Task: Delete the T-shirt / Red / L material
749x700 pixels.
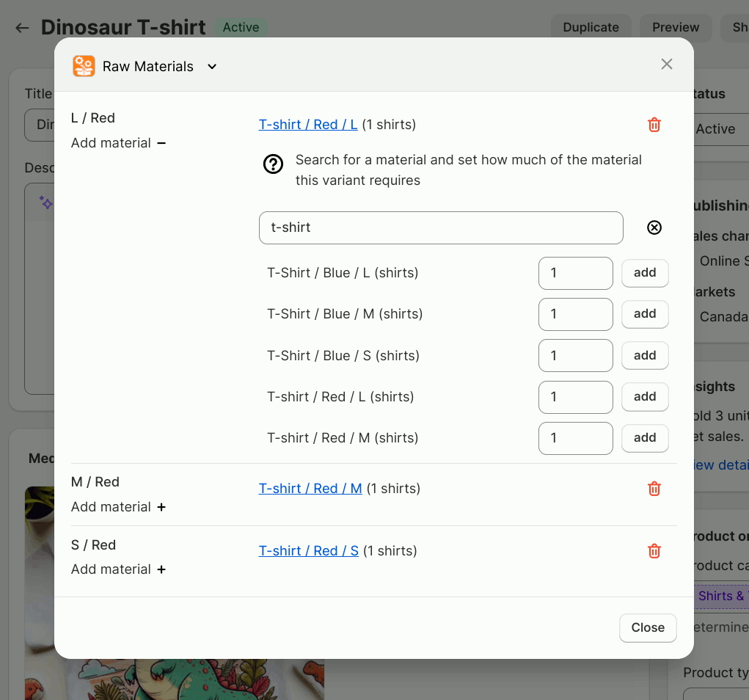Action: (654, 125)
